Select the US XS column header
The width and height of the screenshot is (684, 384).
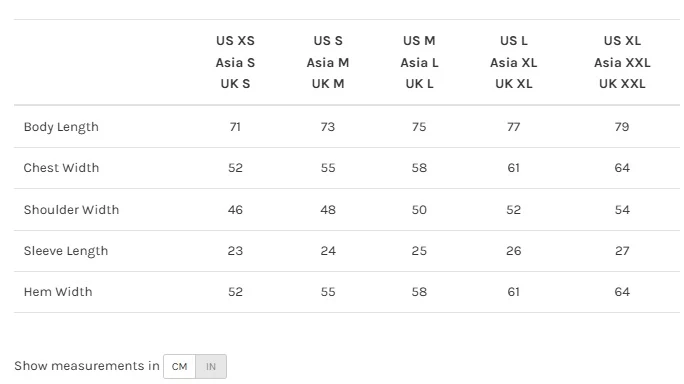(x=235, y=62)
